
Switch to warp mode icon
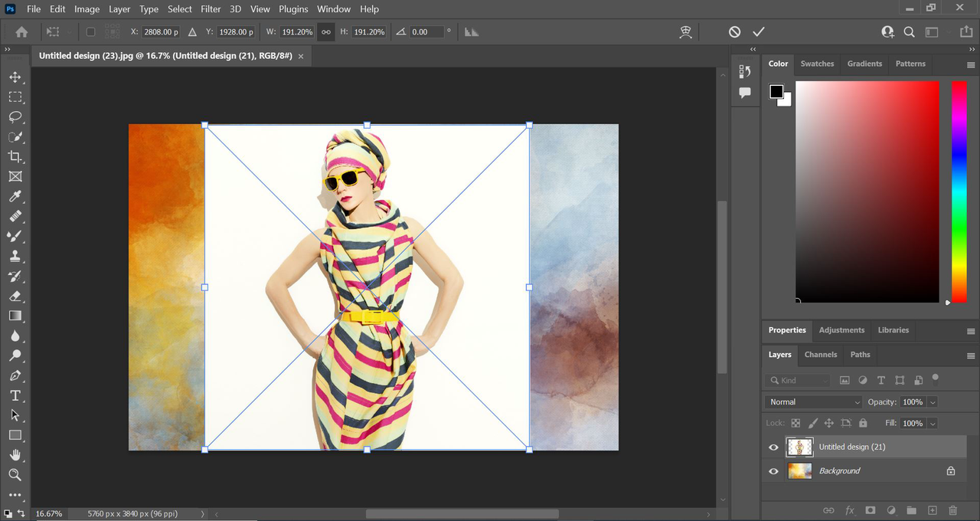(x=685, y=32)
